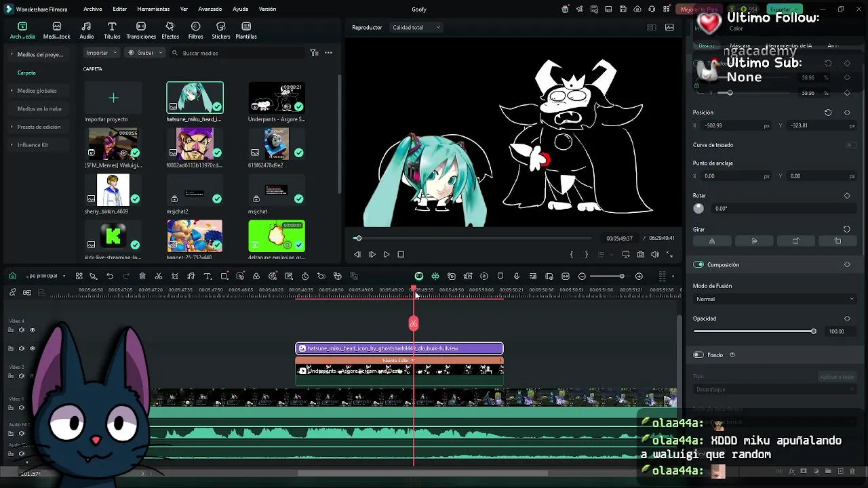The image size is (868, 488).
Task: Click the player progress slider handle
Action: click(x=358, y=238)
